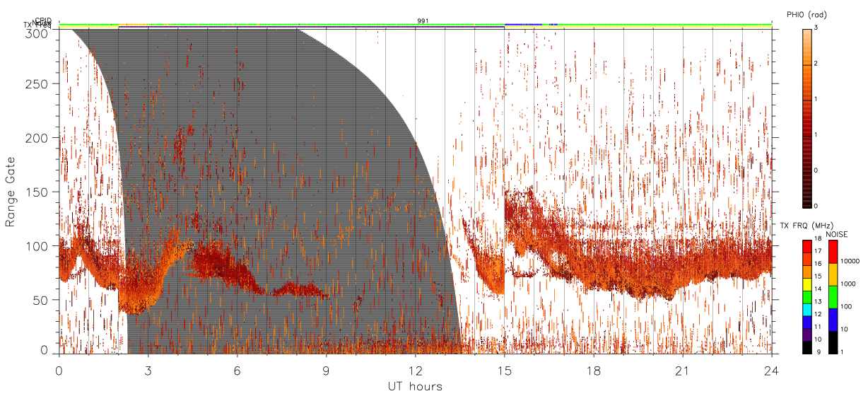Pick the purple 10–11 MHz TX FRQ swatch
The width and height of the screenshot is (868, 401).
click(x=807, y=335)
